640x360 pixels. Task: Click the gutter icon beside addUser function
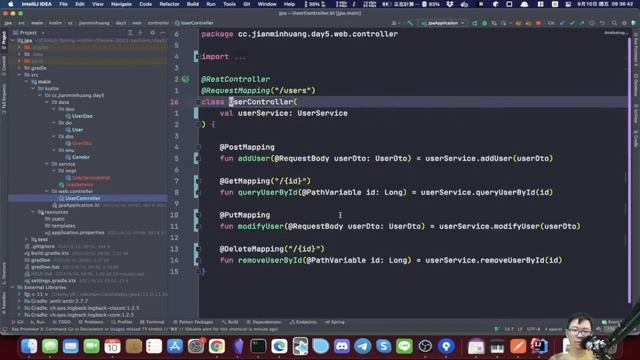197,158
